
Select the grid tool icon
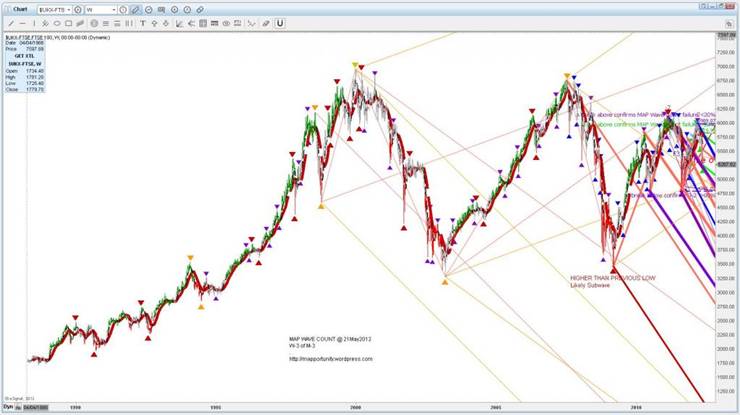click(203, 23)
